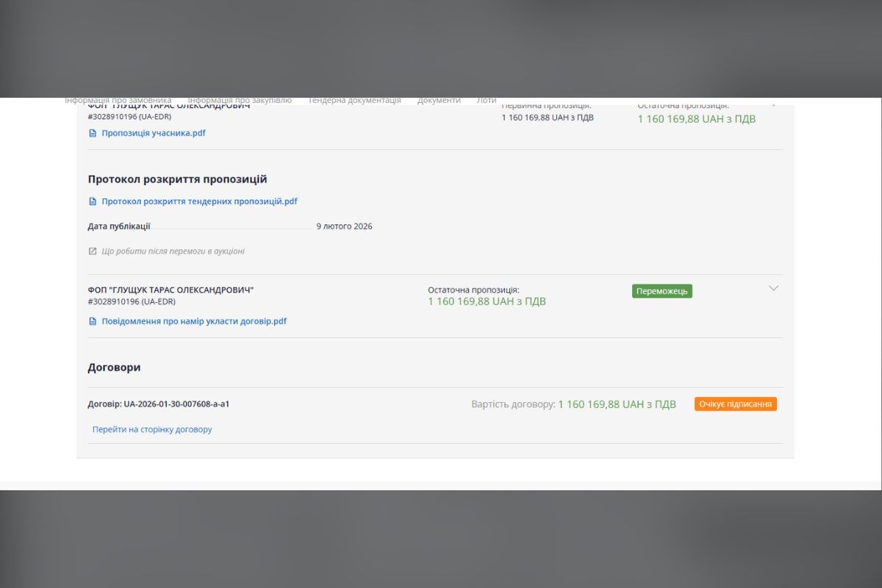This screenshot has height=588, width=882.
Task: Expand the winner row chevron arrow
Action: [773, 288]
